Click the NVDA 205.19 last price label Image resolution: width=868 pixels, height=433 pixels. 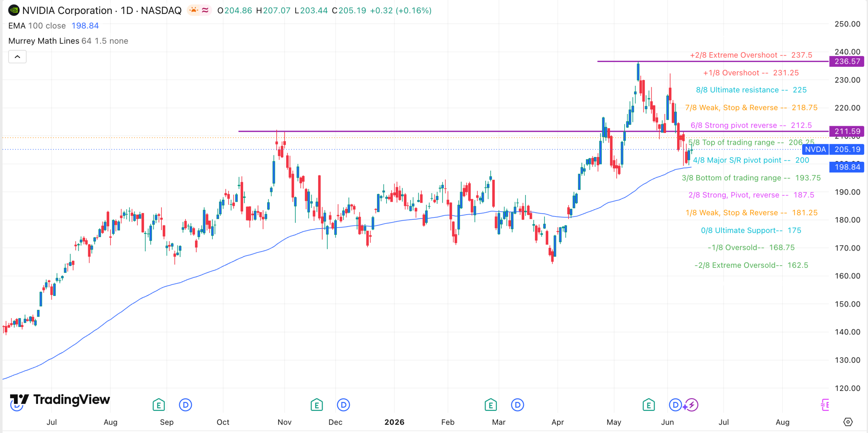click(x=833, y=149)
